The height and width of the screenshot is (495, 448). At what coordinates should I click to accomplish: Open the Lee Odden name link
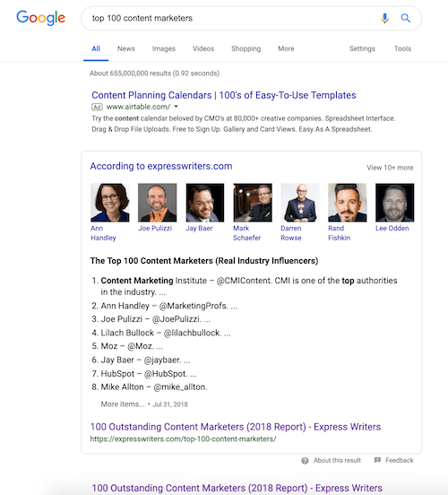point(392,229)
